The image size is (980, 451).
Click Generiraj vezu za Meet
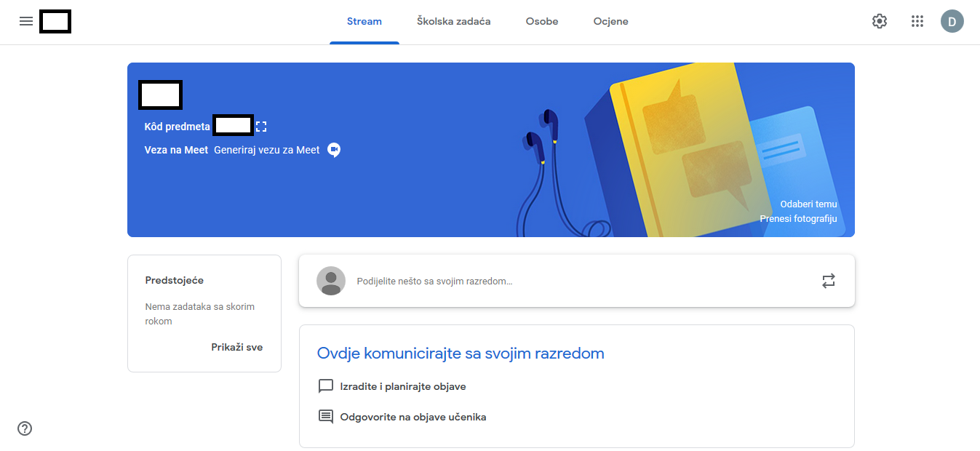[267, 150]
